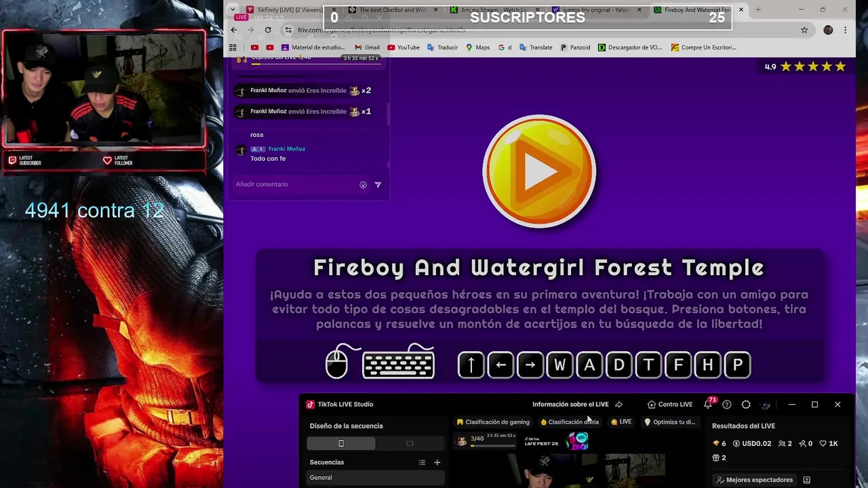
Task: Open TikTok LIVE Studio notifications bell
Action: [708, 405]
